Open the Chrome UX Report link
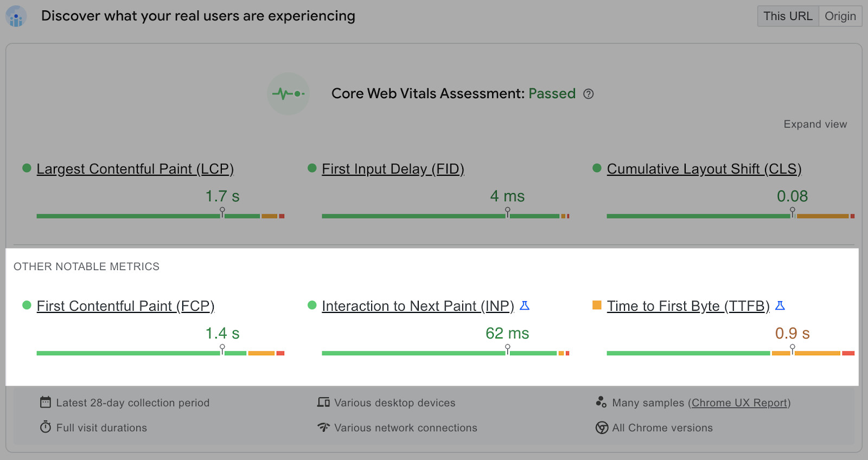The width and height of the screenshot is (868, 460). point(739,403)
